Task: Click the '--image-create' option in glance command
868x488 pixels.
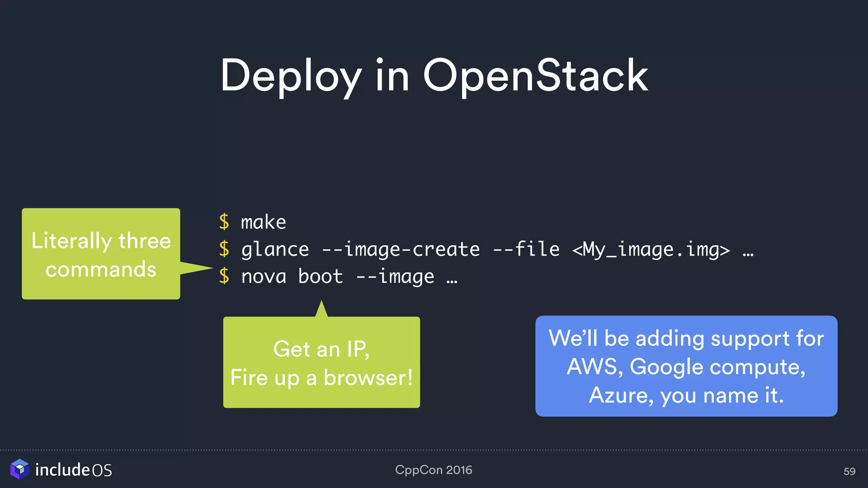Action: (x=401, y=250)
